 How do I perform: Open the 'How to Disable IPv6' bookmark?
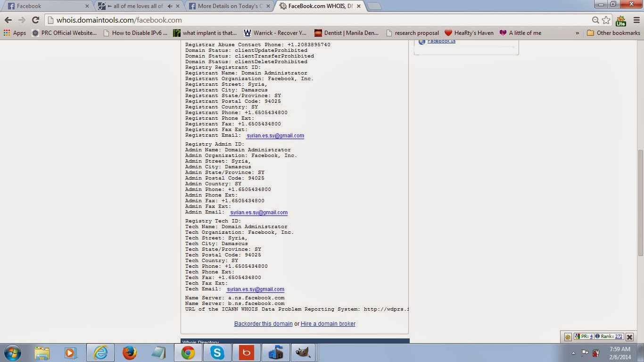pyautogui.click(x=135, y=33)
